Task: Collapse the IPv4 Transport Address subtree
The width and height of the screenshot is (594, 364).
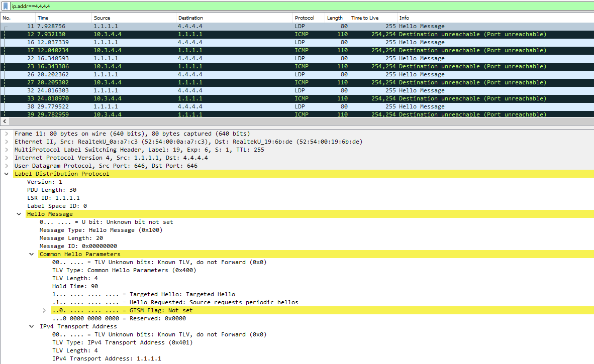Action: coord(31,326)
